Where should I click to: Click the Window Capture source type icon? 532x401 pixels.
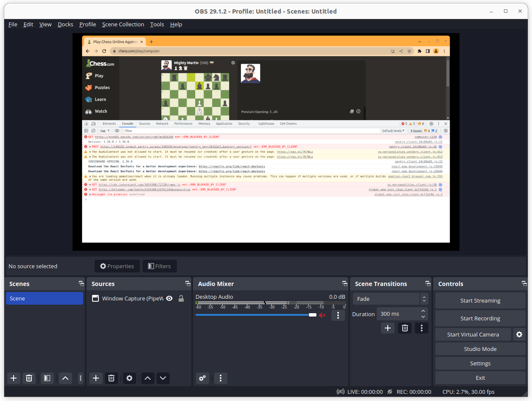pyautogui.click(x=95, y=298)
